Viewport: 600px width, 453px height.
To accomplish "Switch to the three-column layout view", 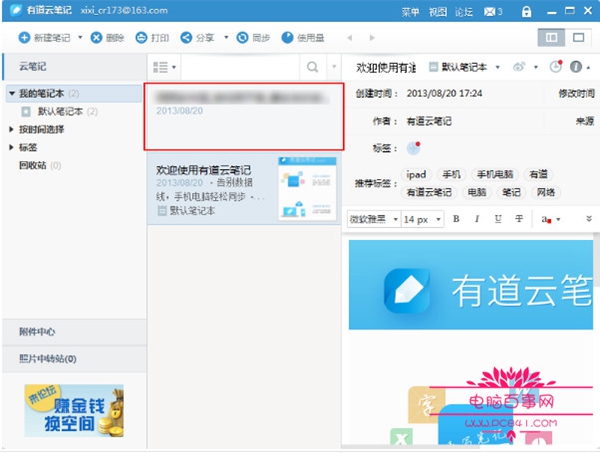I will tap(551, 37).
